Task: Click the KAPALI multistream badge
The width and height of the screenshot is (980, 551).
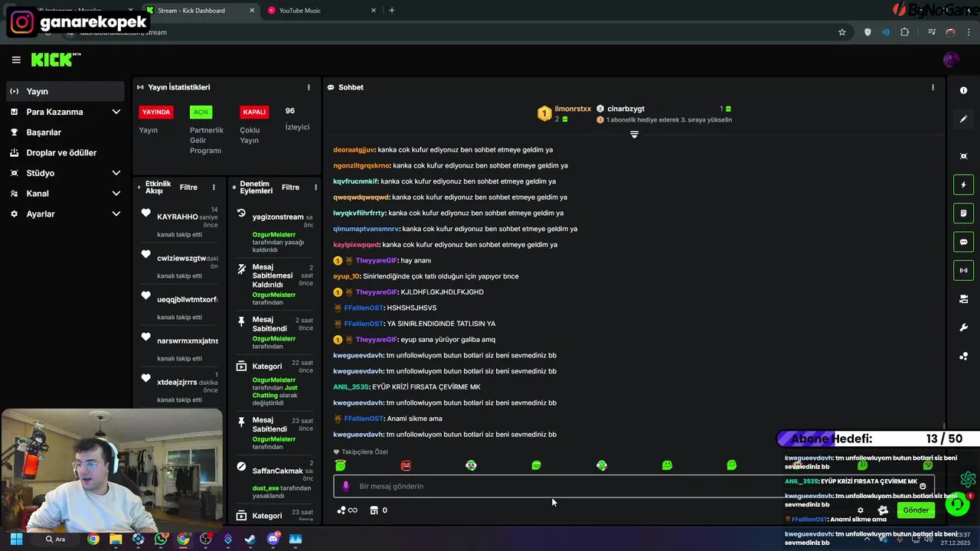Action: pos(254,112)
